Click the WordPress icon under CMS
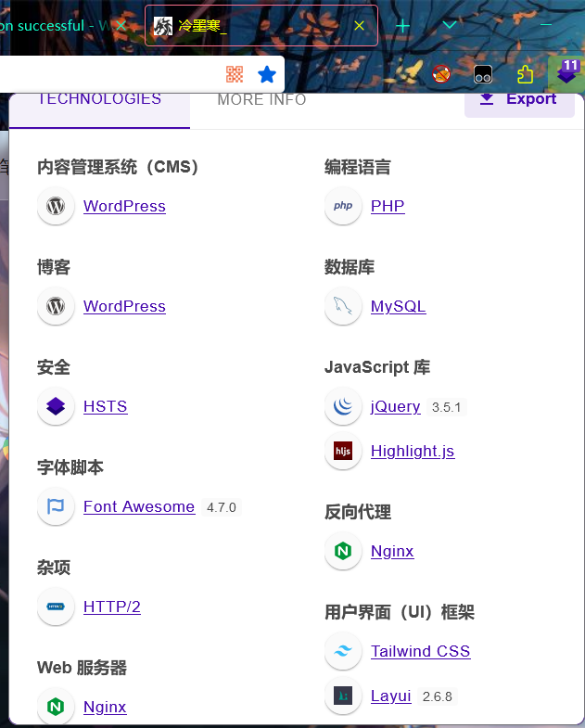 (56, 206)
